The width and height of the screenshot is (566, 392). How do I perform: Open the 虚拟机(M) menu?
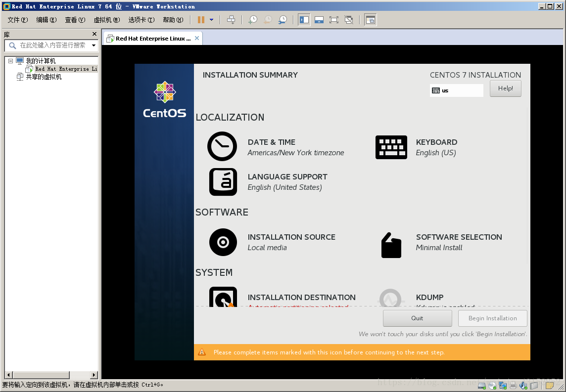[x=107, y=20]
